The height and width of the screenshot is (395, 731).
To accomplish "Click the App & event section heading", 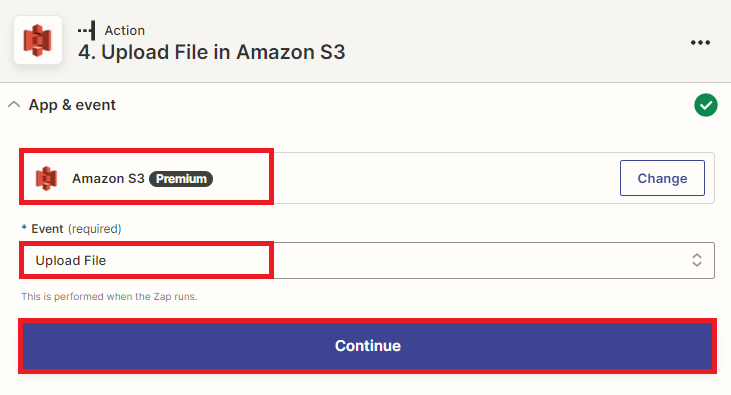I will coord(72,105).
